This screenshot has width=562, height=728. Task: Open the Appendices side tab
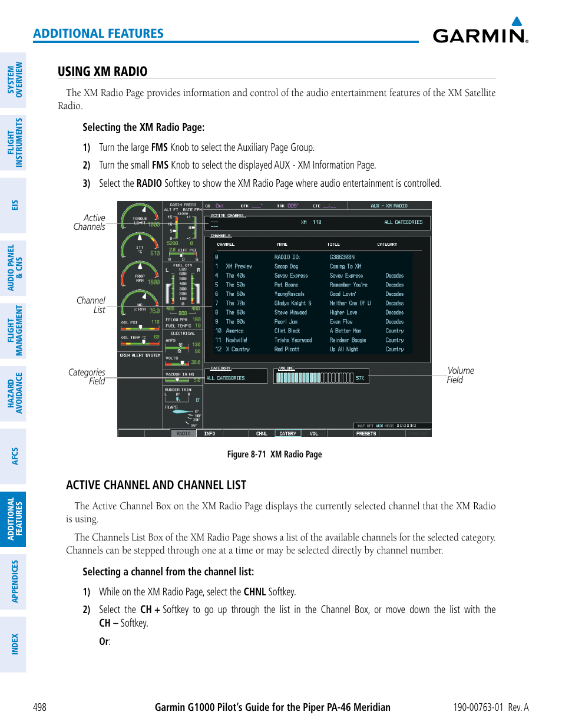click(13, 581)
